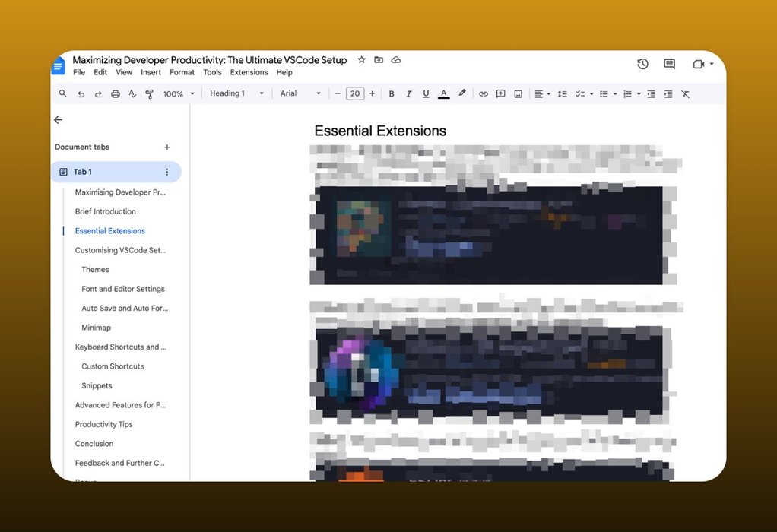Expand the 100% zoom dropdown
Image resolution: width=777 pixels, height=532 pixels.
tap(179, 93)
